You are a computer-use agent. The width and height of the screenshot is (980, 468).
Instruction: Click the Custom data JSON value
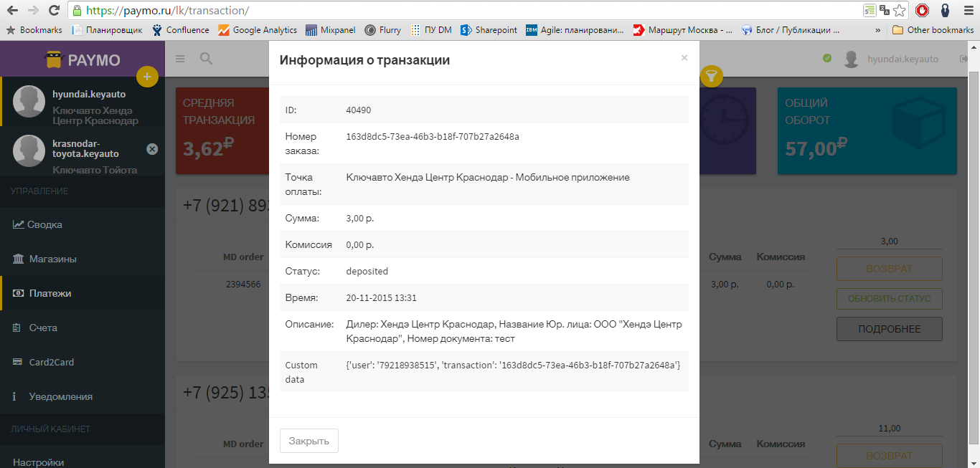513,366
